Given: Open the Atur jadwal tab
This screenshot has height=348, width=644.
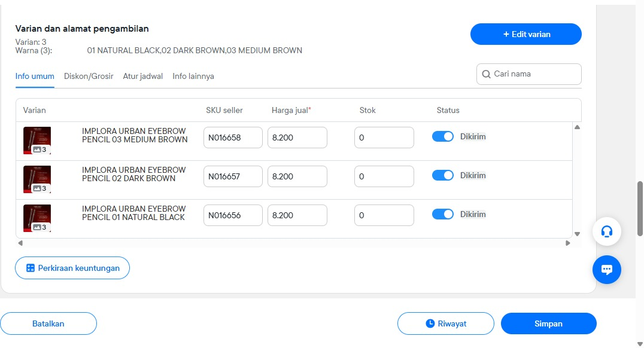Looking at the screenshot, I should coord(143,77).
